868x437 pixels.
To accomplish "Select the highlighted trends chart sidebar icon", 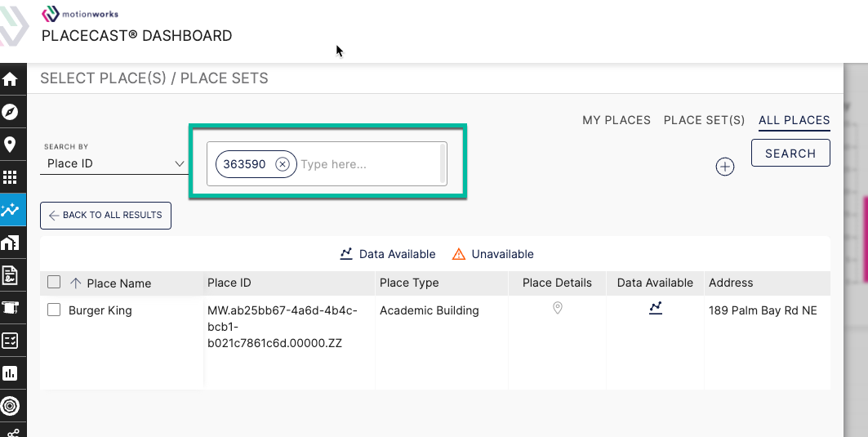I will 10,210.
